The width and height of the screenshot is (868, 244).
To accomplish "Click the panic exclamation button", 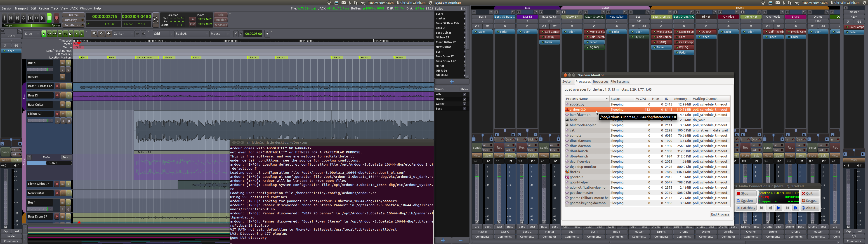I will click(5, 18).
